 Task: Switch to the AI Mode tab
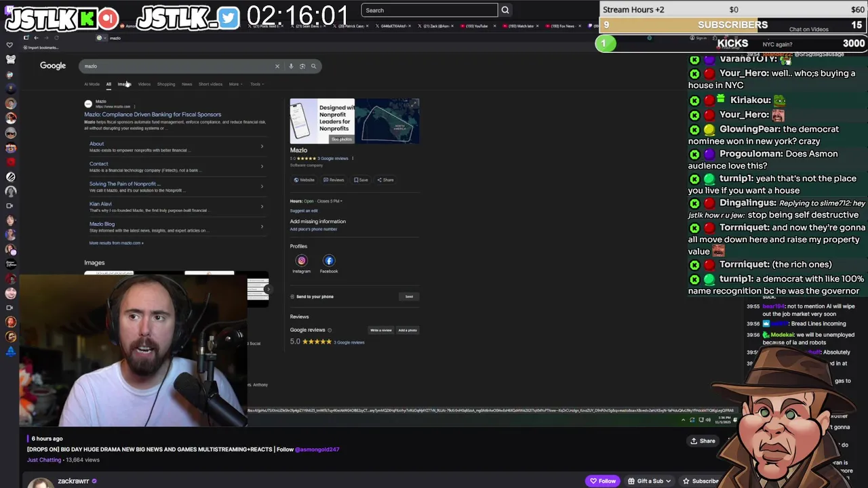click(92, 84)
